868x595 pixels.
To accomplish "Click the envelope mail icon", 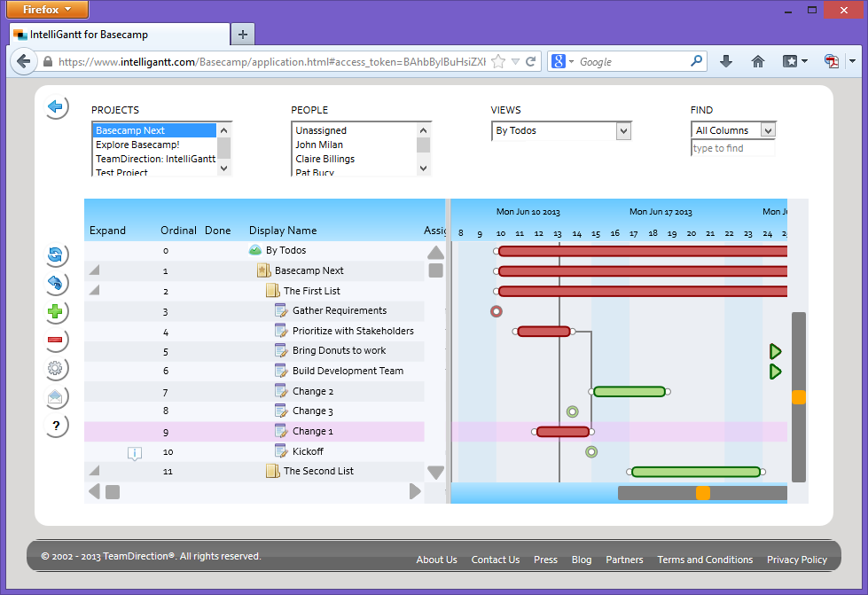I will pos(55,397).
